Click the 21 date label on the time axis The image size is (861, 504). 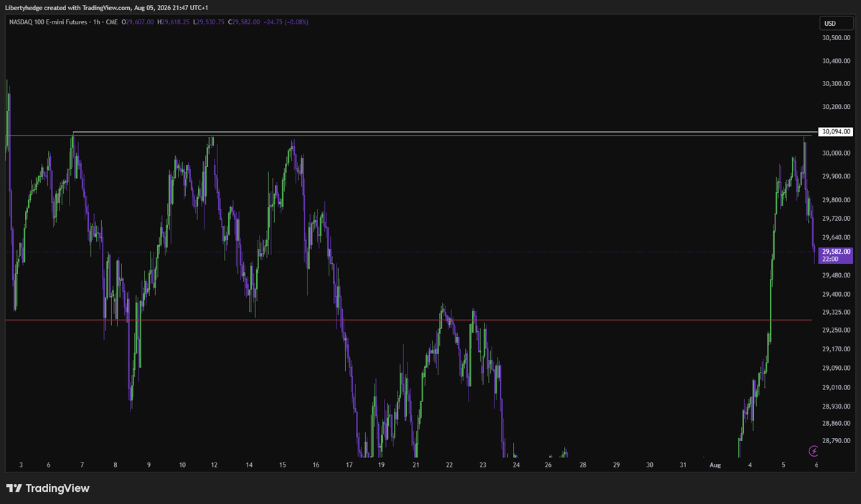click(x=415, y=465)
